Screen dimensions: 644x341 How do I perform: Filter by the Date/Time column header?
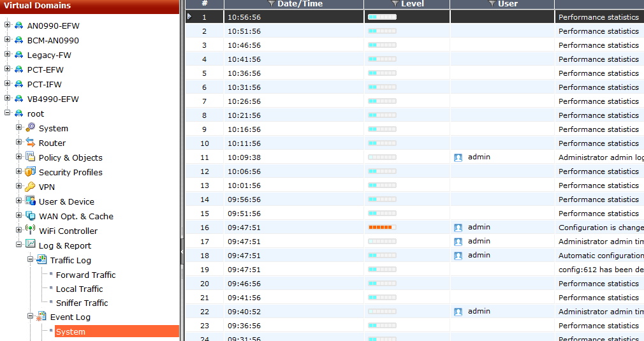272,4
